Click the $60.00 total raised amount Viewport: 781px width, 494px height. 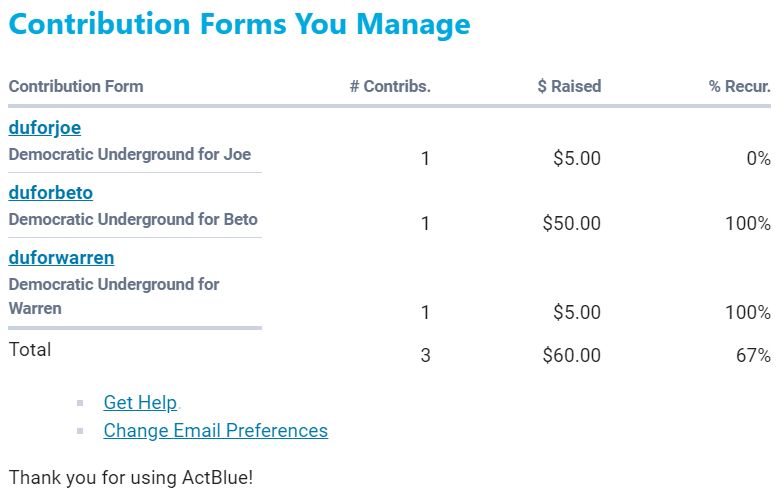pos(571,355)
